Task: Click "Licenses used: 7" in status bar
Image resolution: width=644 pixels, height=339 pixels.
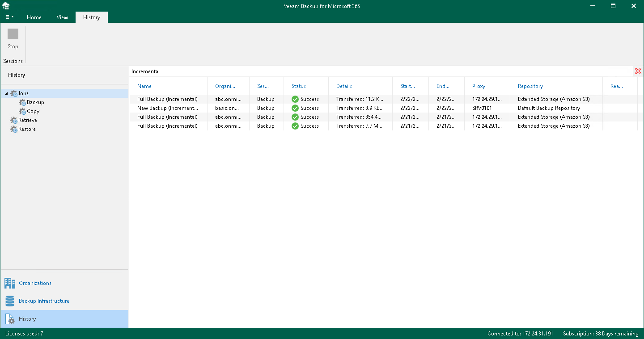Action: click(x=24, y=334)
